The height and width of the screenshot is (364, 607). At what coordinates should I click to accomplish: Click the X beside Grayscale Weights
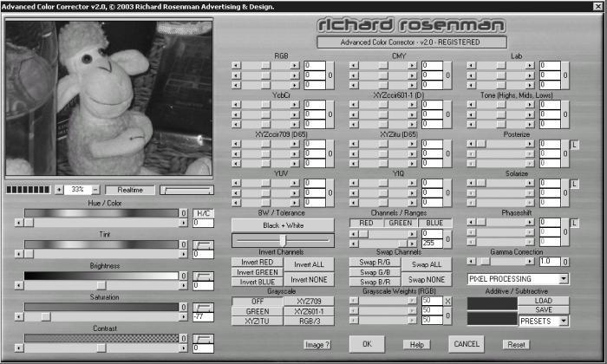coord(448,301)
